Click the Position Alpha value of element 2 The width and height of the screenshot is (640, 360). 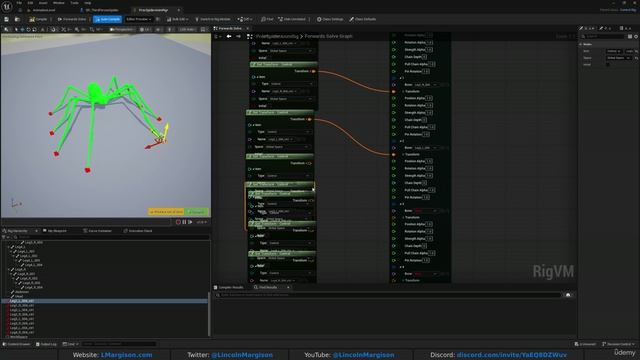click(429, 161)
